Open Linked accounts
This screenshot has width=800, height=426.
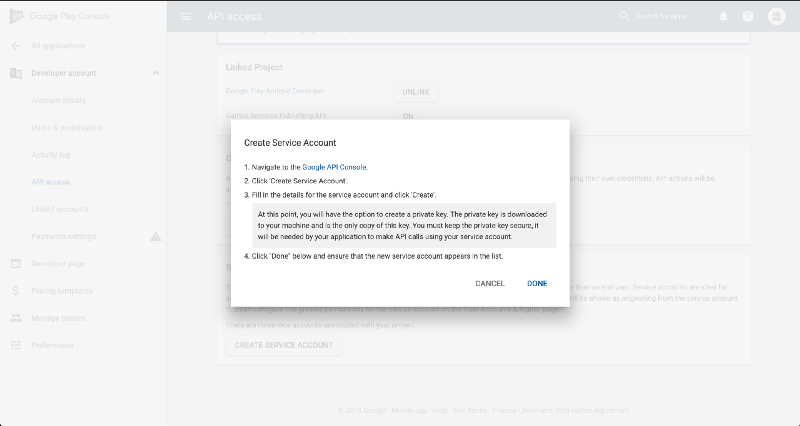point(60,209)
